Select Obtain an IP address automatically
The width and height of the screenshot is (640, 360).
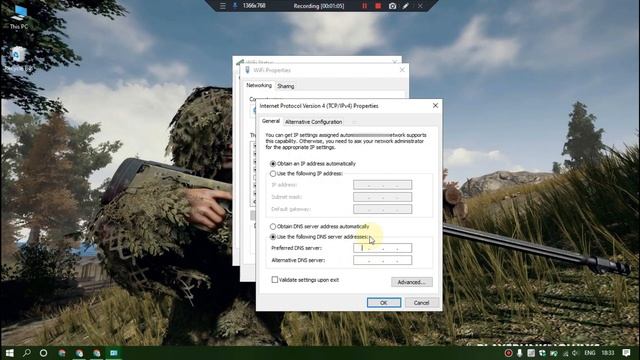pos(313,164)
